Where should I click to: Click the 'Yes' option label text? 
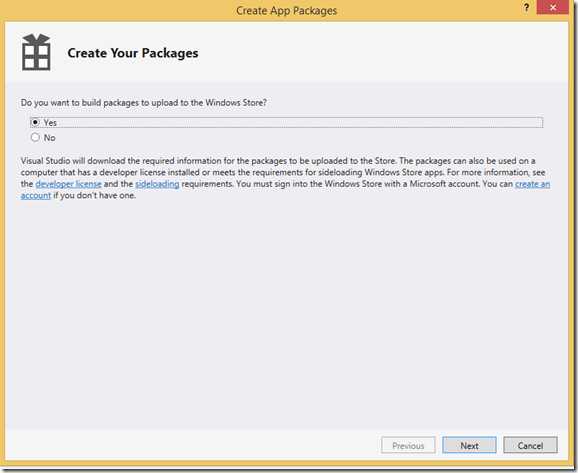tap(50, 122)
